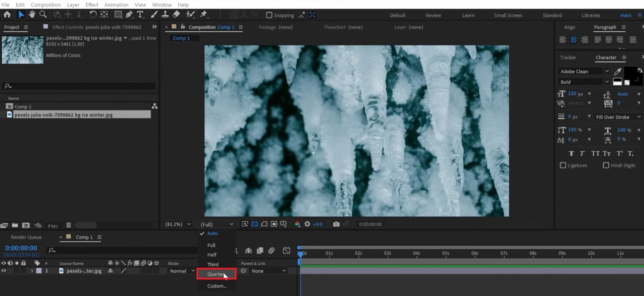Click the Home icon in toolbar
This screenshot has width=644, height=296.
tap(7, 14)
